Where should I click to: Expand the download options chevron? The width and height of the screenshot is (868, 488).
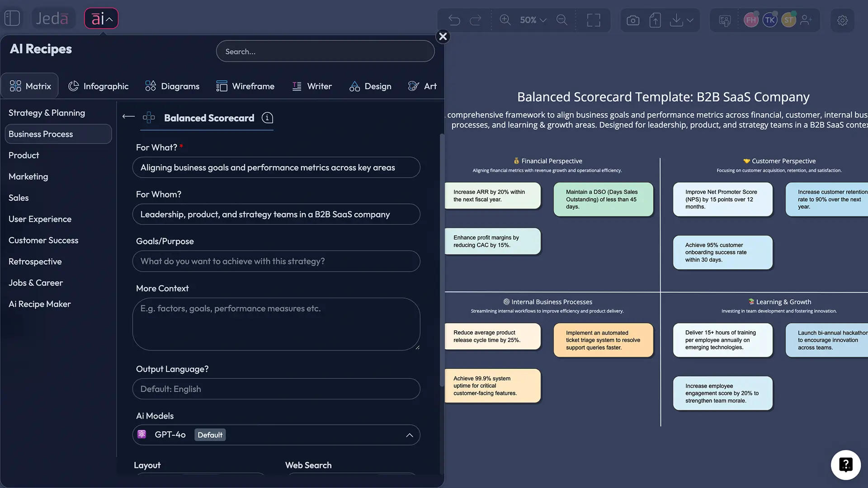tap(690, 20)
